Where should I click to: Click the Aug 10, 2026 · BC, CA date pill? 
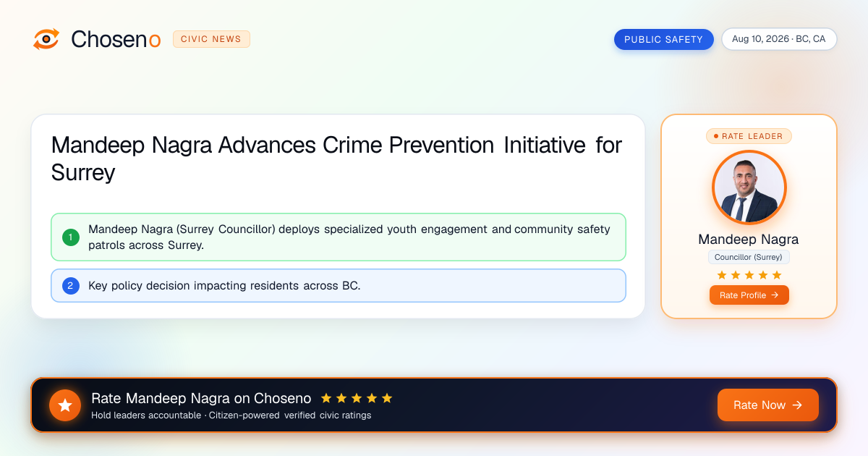[778, 39]
